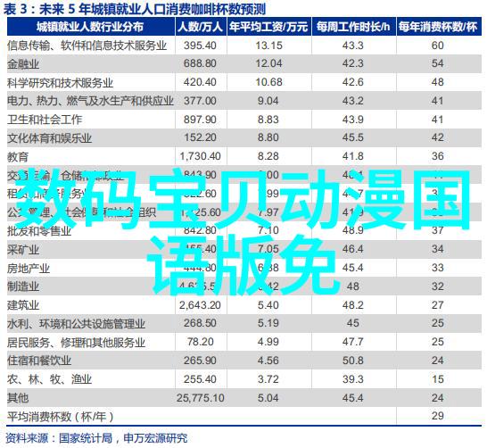Select the 建筑业 row label
This screenshot has height=448, width=487.
[23, 305]
